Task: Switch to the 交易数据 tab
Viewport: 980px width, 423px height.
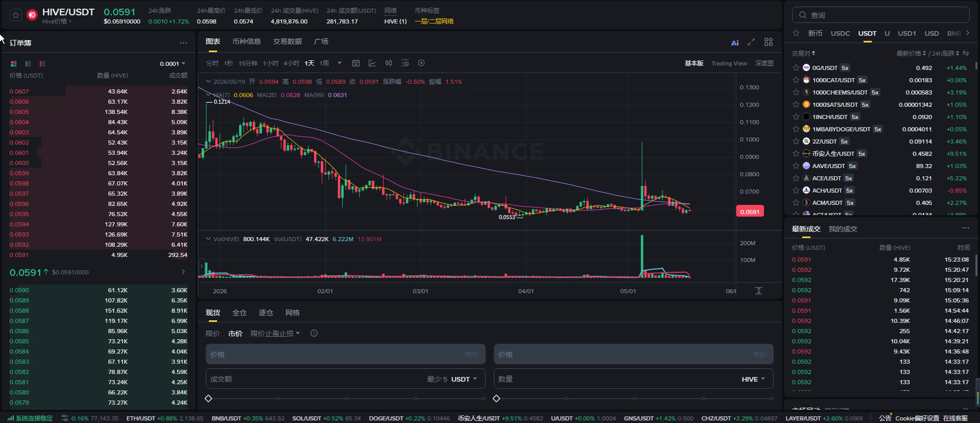Action: click(x=288, y=41)
